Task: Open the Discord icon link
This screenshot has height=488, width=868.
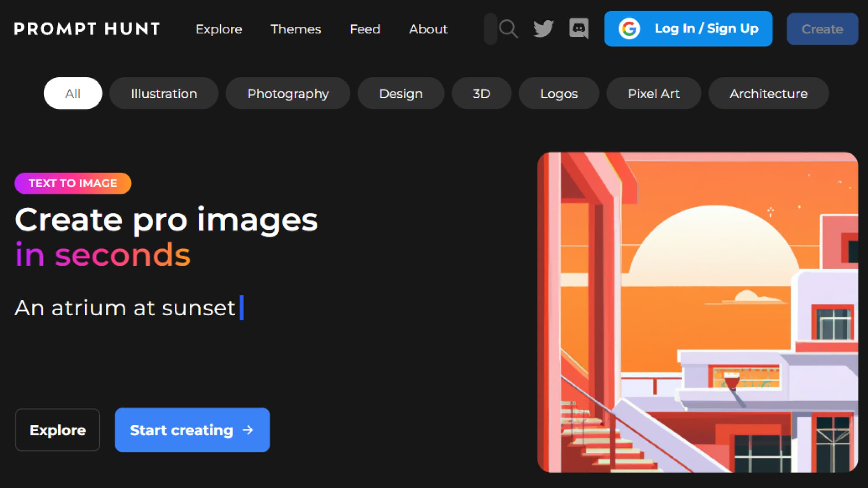Action: coord(579,29)
